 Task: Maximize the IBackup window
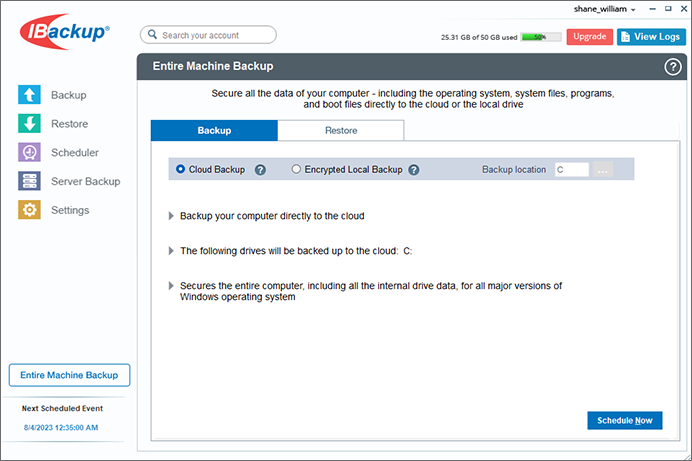point(668,9)
